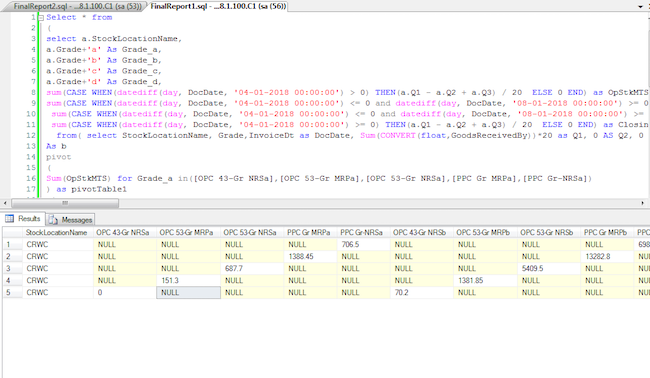650x378 pixels.
Task: Click line number 8 in the gutter
Action: (x=33, y=93)
